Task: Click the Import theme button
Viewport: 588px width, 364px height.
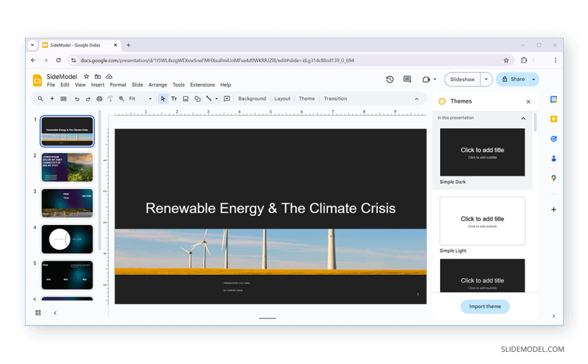Action: point(485,307)
